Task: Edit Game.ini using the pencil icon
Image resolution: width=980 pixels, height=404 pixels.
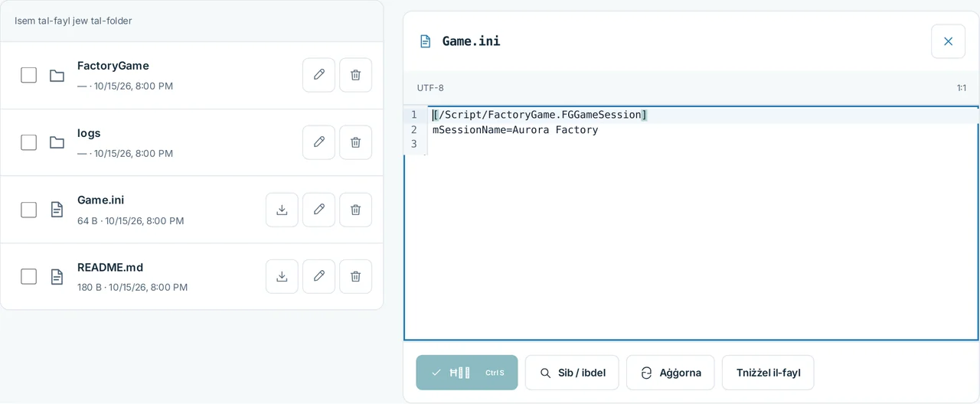Action: point(318,210)
